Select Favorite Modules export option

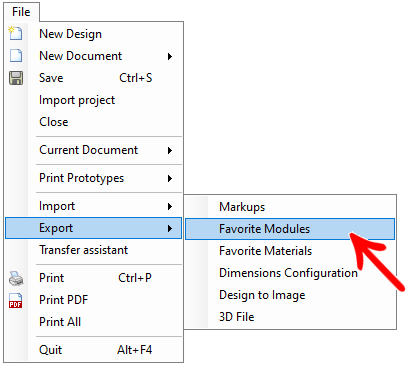click(x=290, y=229)
